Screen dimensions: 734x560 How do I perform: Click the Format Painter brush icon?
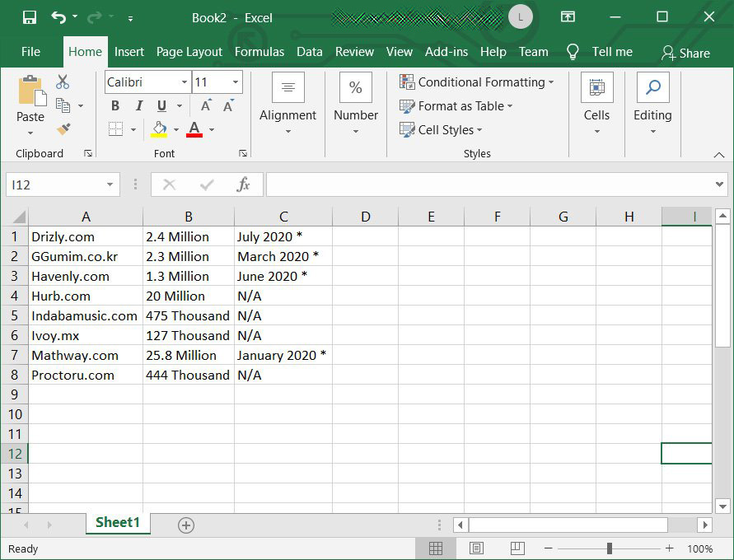tap(63, 128)
